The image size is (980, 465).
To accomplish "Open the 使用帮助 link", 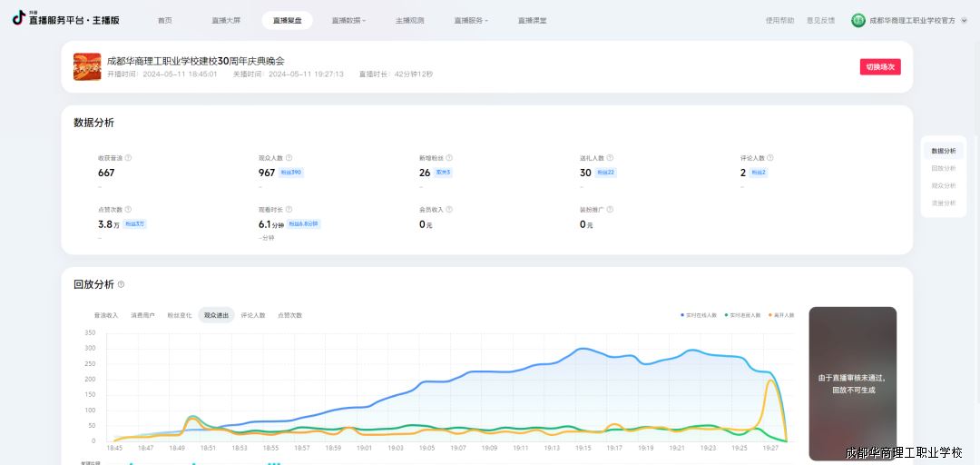I will (x=779, y=20).
